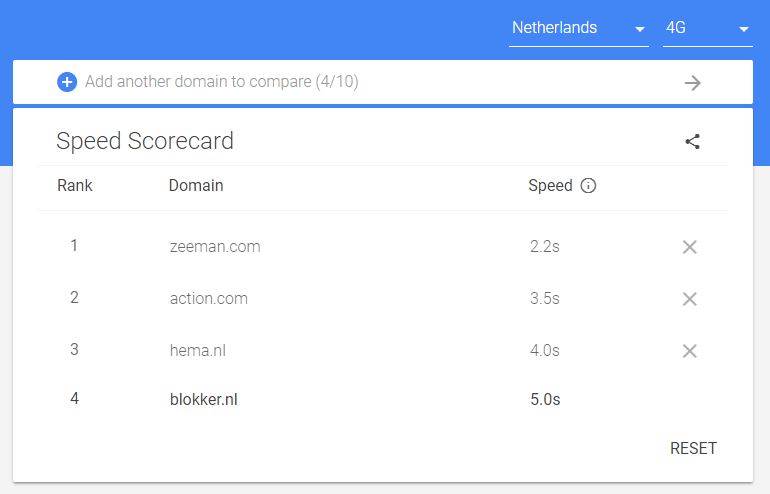770x494 pixels.
Task: Share the Speed Scorecard
Action: (x=692, y=141)
